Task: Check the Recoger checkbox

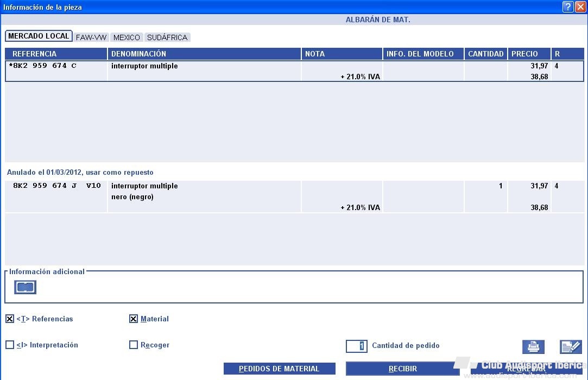Action: click(134, 345)
